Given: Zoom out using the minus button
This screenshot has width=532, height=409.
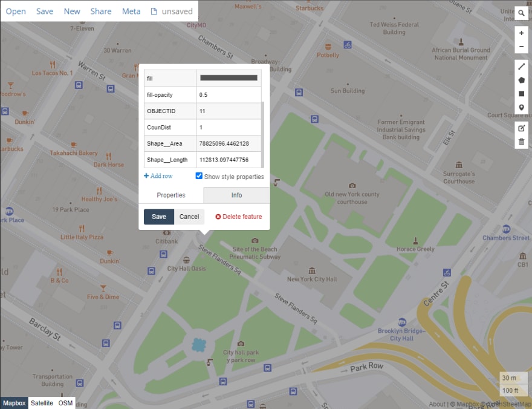Looking at the screenshot, I should [521, 47].
